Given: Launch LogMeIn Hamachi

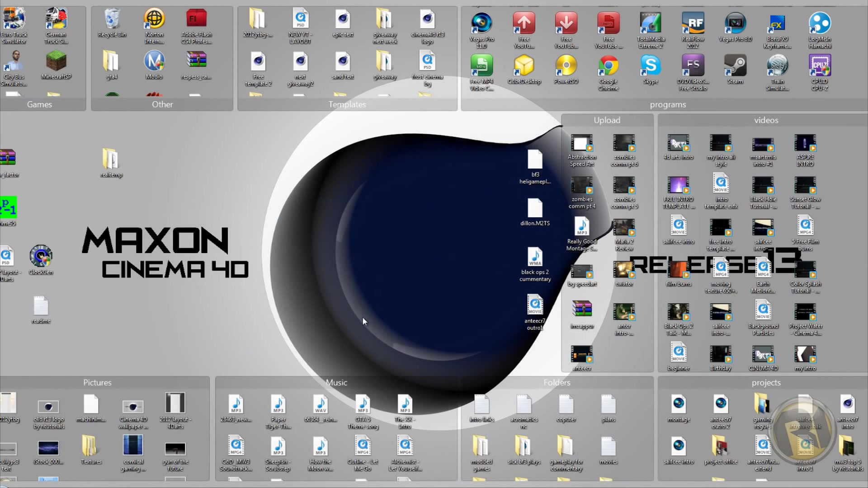Looking at the screenshot, I should coord(820,30).
